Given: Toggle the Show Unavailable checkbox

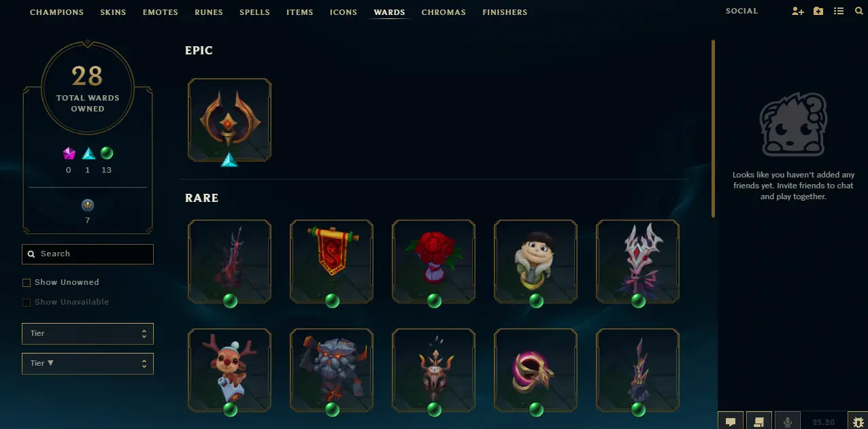Looking at the screenshot, I should [x=27, y=302].
